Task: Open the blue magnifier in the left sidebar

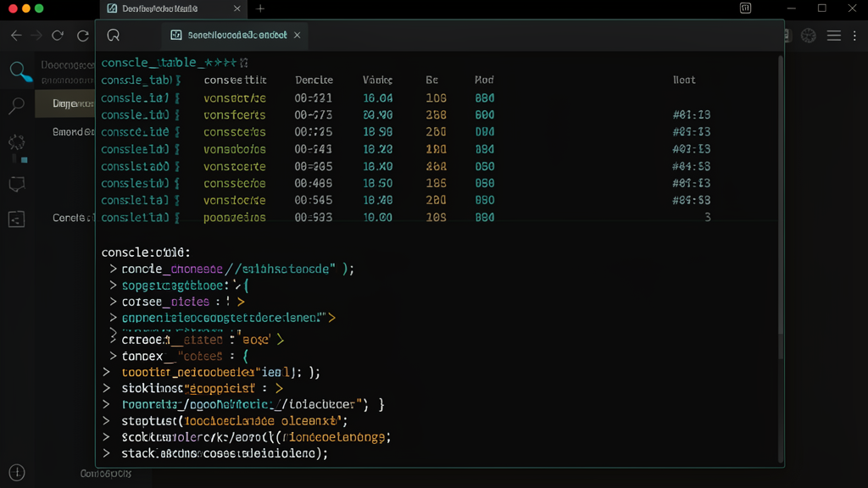Action: pyautogui.click(x=20, y=72)
